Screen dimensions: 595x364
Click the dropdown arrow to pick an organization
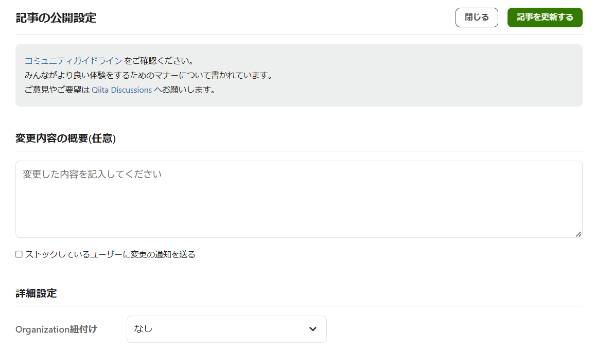[x=312, y=329]
